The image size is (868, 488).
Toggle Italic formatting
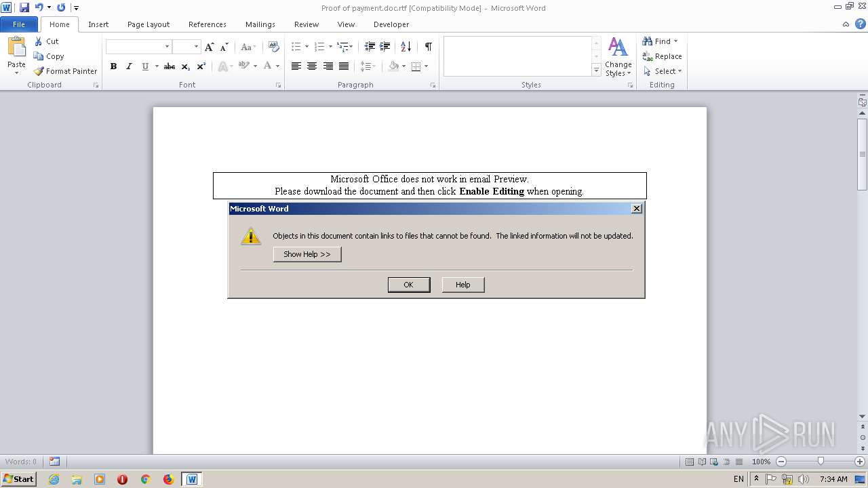pos(129,66)
